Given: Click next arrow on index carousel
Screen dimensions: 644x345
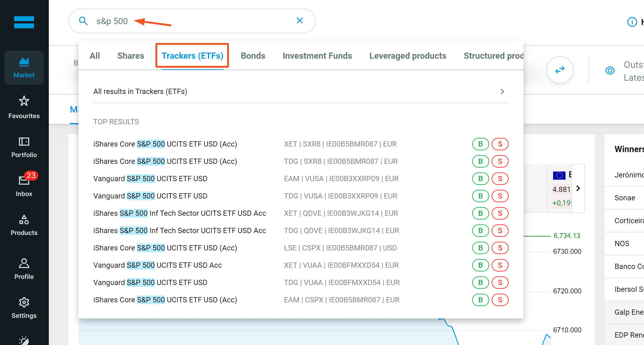Looking at the screenshot, I should (x=578, y=188).
